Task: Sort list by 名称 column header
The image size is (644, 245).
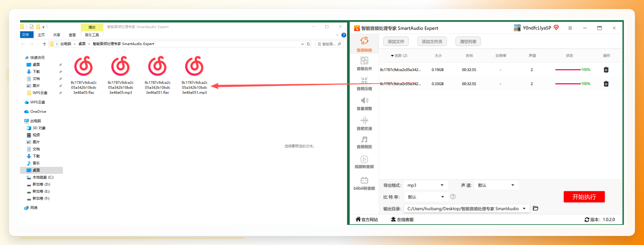Action: (x=399, y=56)
